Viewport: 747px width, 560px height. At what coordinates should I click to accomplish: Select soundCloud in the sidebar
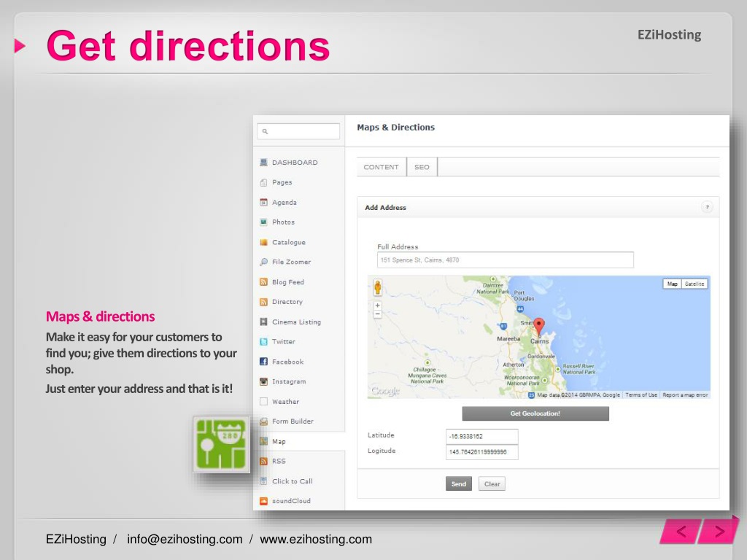click(292, 501)
